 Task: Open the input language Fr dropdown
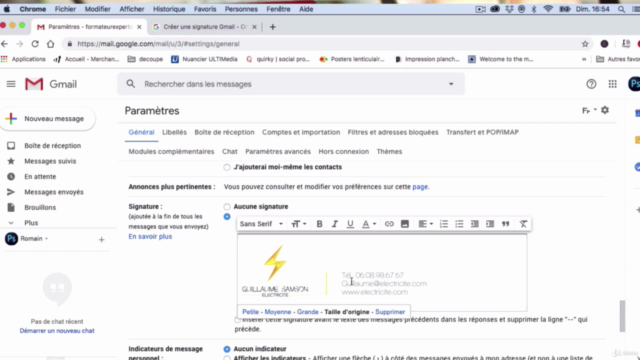coord(589,110)
